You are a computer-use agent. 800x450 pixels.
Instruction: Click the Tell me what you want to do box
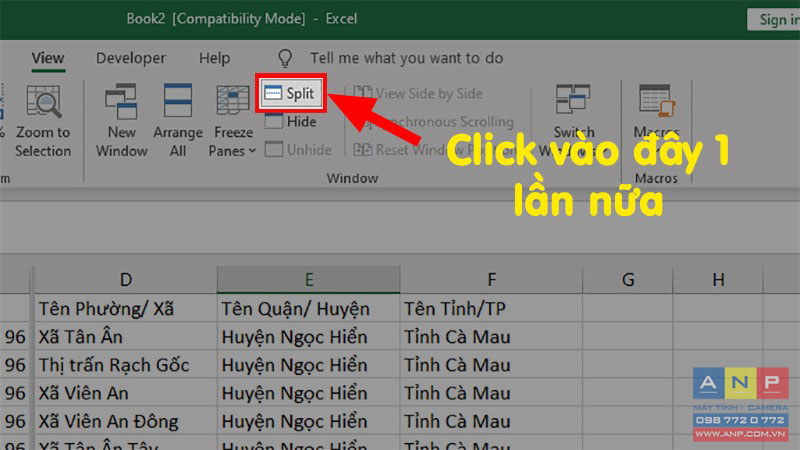click(407, 58)
